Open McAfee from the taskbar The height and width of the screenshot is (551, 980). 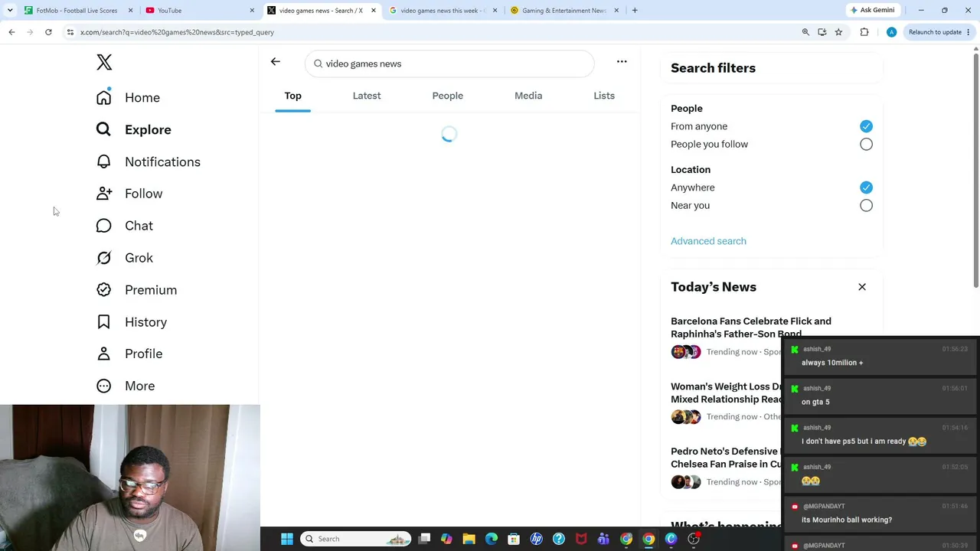[581, 539]
